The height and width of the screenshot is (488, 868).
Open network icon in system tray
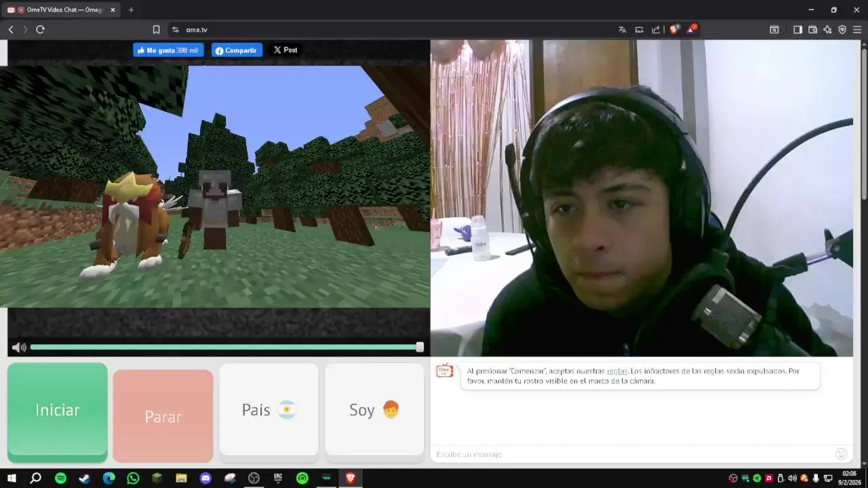click(828, 479)
